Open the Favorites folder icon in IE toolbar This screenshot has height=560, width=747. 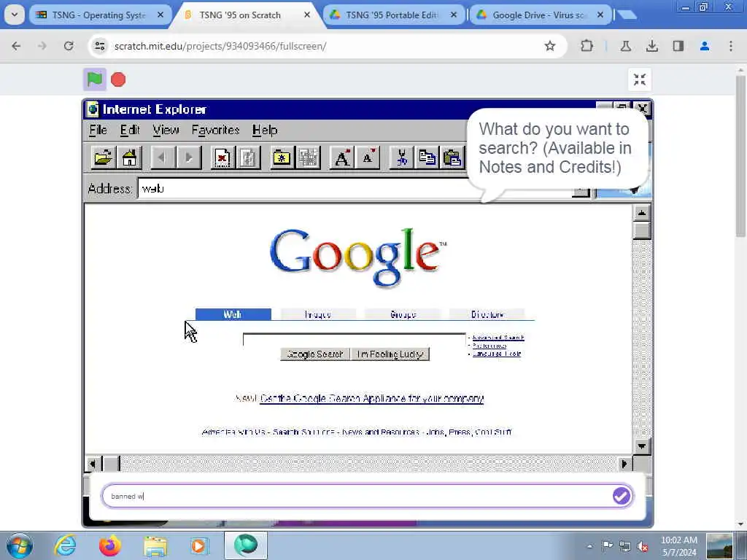[282, 157]
